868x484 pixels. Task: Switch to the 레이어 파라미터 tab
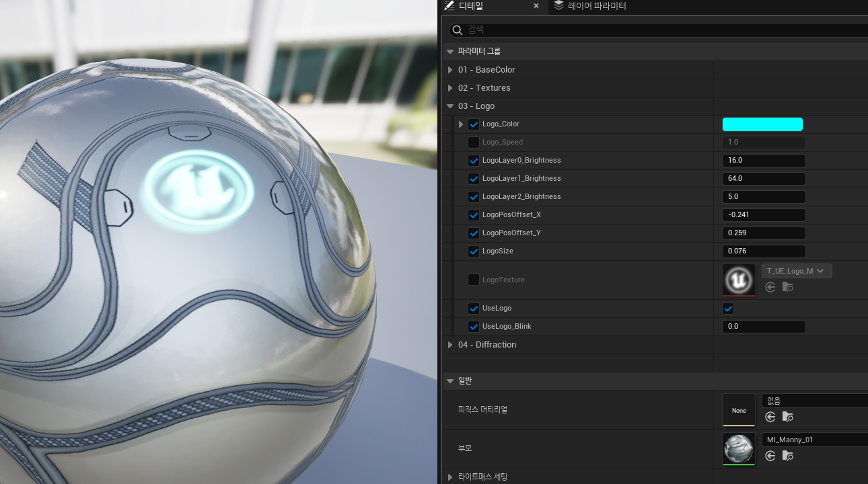[590, 7]
